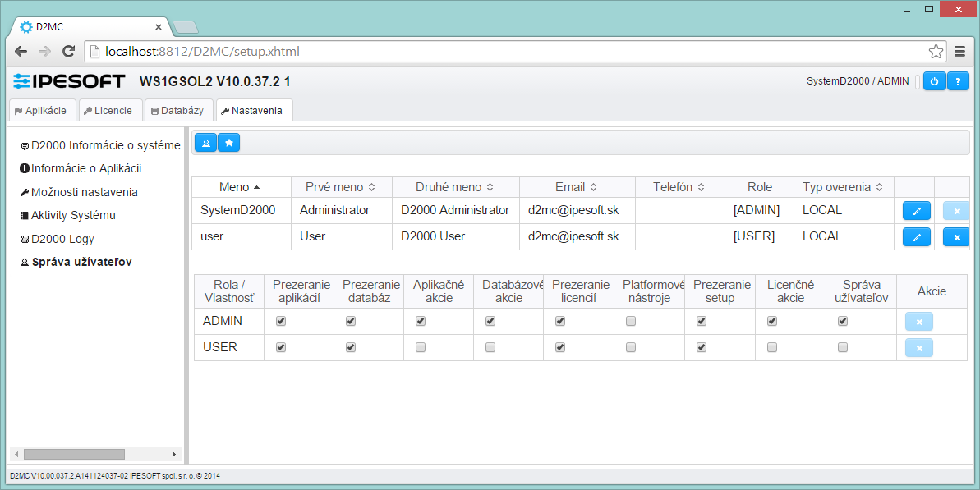Enable Aplikačné akcie for USER role
This screenshot has width=980, height=490.
point(421,348)
